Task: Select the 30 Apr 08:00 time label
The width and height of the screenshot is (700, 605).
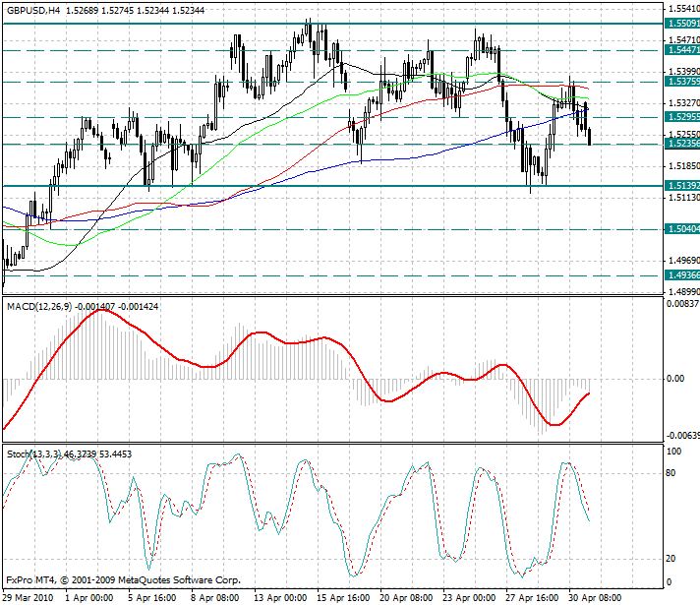Action: tap(595, 598)
